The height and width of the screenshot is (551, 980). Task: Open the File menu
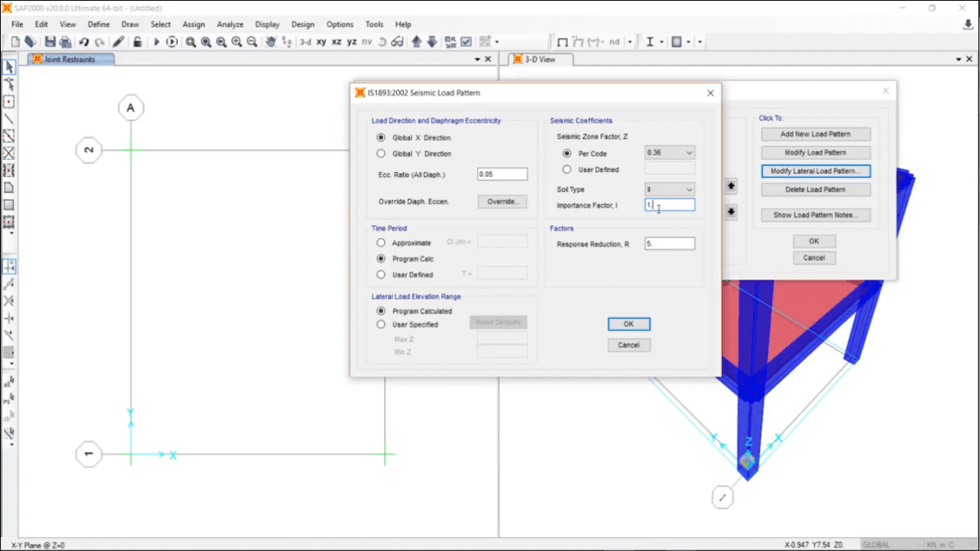(17, 24)
